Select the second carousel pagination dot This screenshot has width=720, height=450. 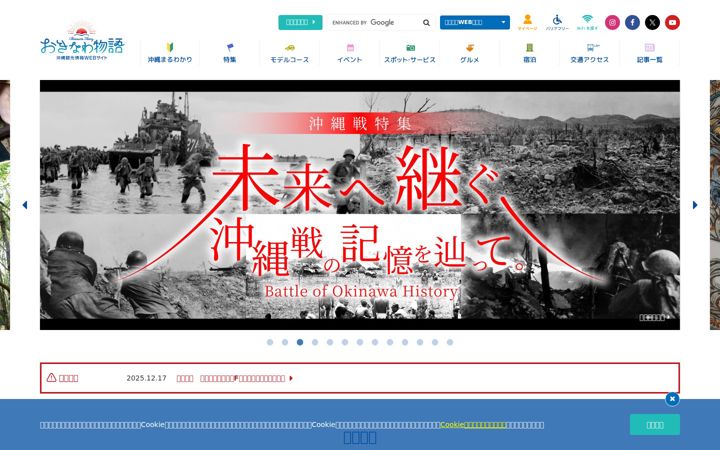click(285, 342)
